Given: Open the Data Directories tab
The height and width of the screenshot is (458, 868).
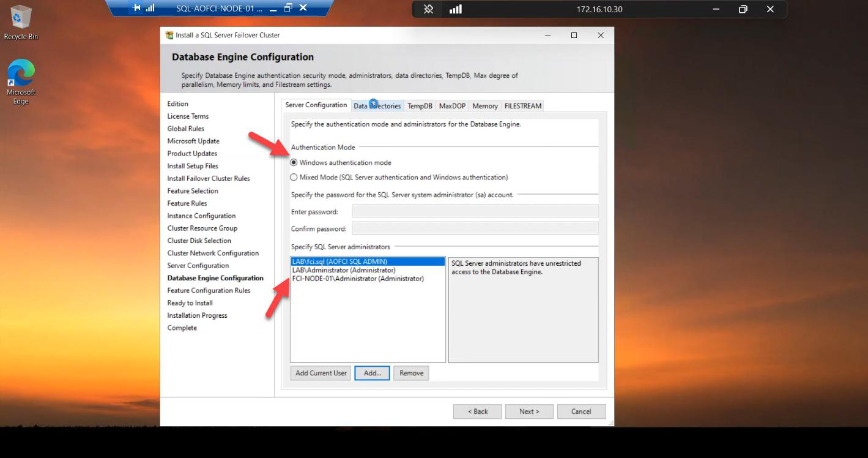Looking at the screenshot, I should point(377,106).
